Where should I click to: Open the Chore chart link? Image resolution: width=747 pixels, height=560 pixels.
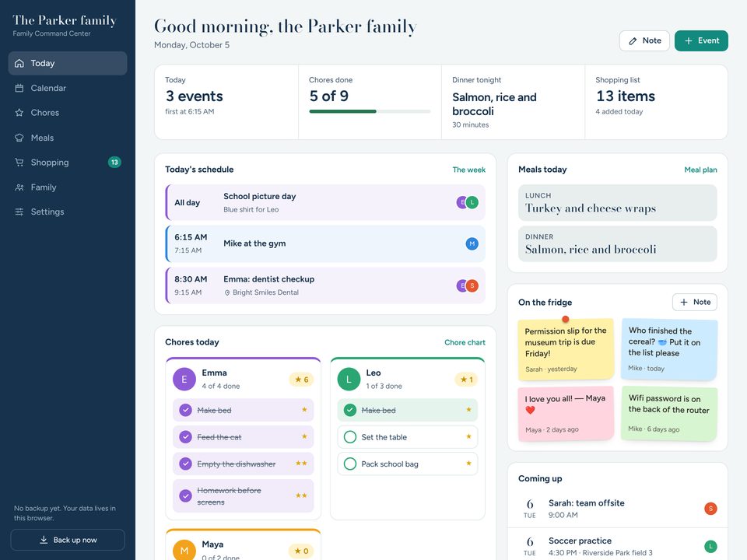tap(465, 342)
